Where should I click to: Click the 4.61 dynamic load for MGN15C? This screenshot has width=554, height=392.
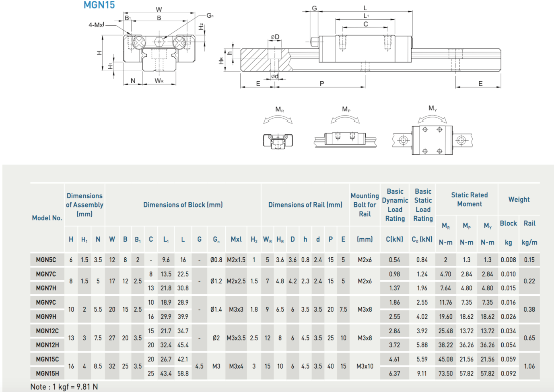(395, 359)
